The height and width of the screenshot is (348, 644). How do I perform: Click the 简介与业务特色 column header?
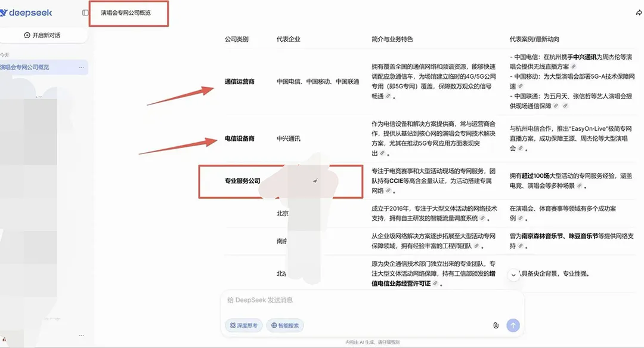392,39
